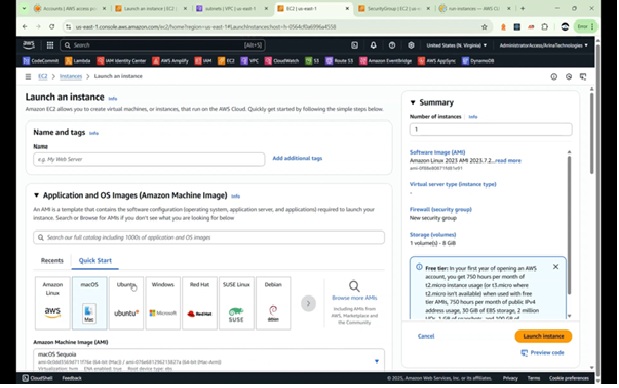Click the instance Name input field
The width and height of the screenshot is (619, 388).
pyautogui.click(x=149, y=159)
